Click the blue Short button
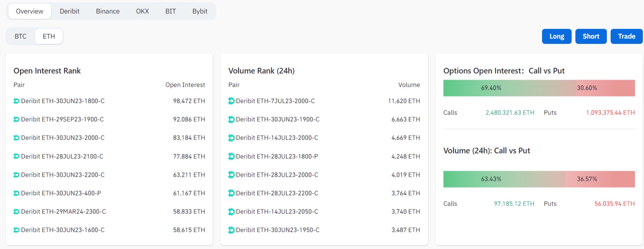The image size is (644, 249). pos(591,37)
